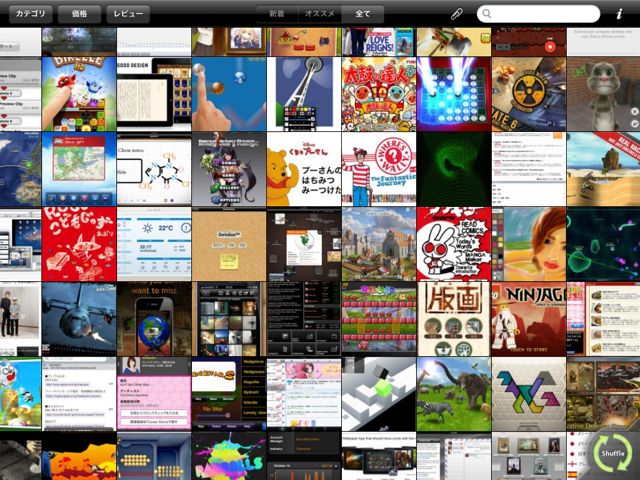The height and width of the screenshot is (480, 640).
Task: Open the radiation symbol game thumbnail
Action: [x=529, y=94]
